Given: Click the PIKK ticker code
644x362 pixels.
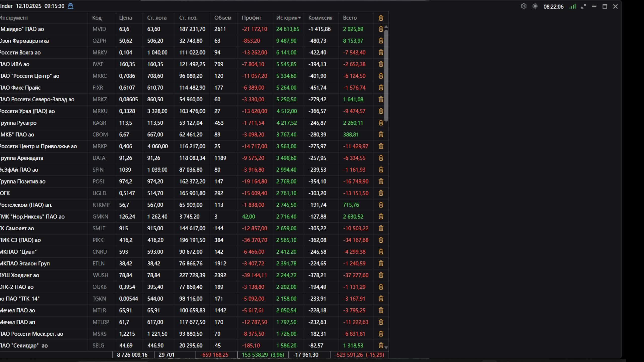Looking at the screenshot, I should (x=98, y=240).
